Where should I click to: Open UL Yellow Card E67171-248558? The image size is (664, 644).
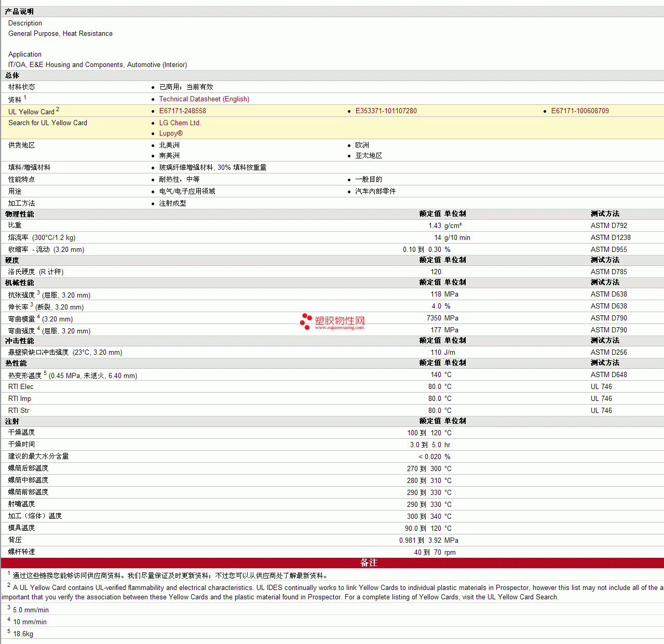click(x=182, y=111)
